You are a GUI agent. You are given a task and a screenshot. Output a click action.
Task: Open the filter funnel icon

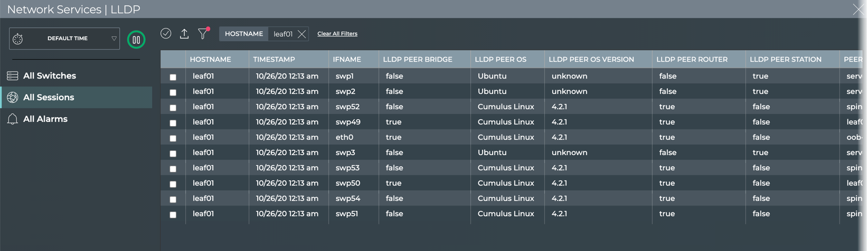(203, 34)
